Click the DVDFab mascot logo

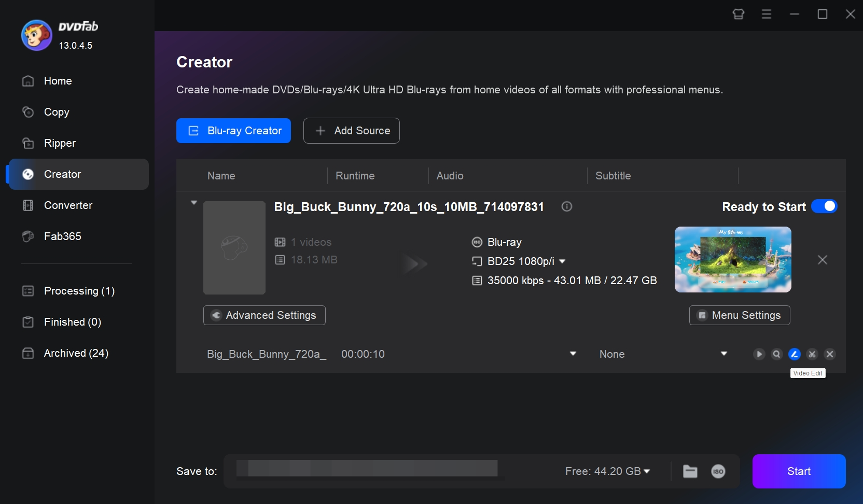point(36,35)
